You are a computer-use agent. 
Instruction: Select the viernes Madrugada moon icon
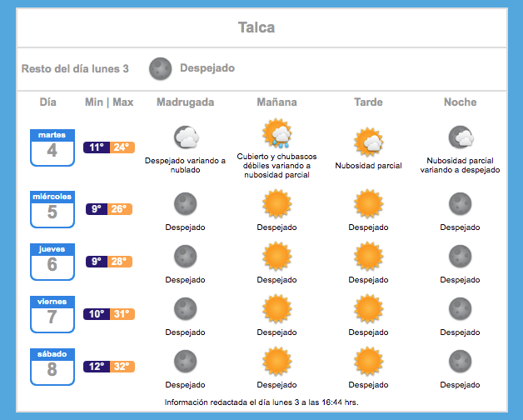pos(186,309)
